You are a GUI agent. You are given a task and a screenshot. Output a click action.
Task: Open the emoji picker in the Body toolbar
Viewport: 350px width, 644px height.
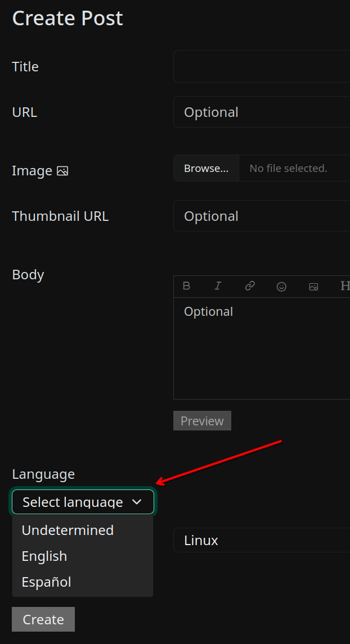click(281, 286)
